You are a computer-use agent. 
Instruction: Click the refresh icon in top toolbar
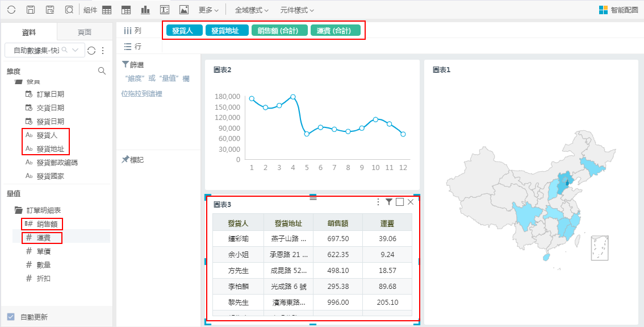11,10
